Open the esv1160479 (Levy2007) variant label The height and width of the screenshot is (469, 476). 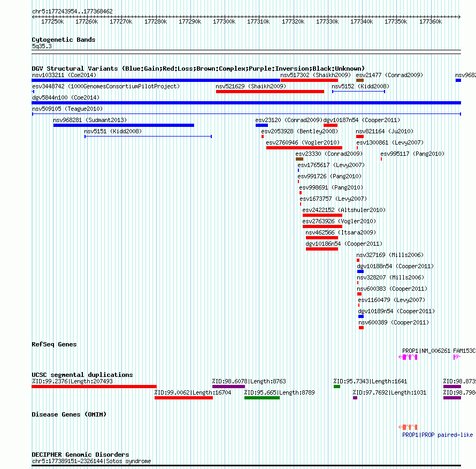pyautogui.click(x=391, y=300)
